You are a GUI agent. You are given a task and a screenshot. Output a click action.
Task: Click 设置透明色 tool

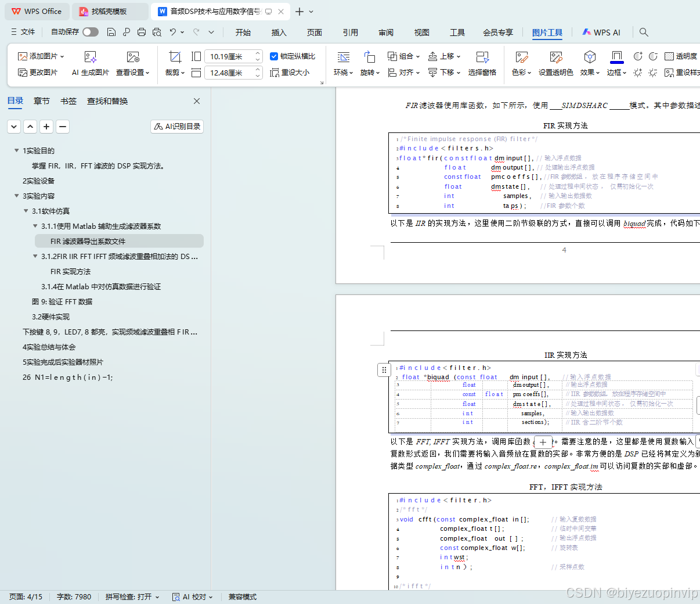coord(556,63)
